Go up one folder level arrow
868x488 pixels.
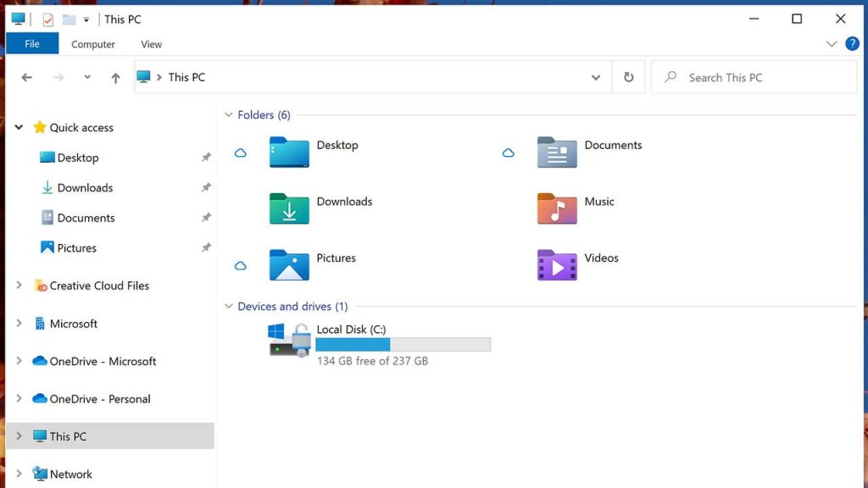(115, 78)
